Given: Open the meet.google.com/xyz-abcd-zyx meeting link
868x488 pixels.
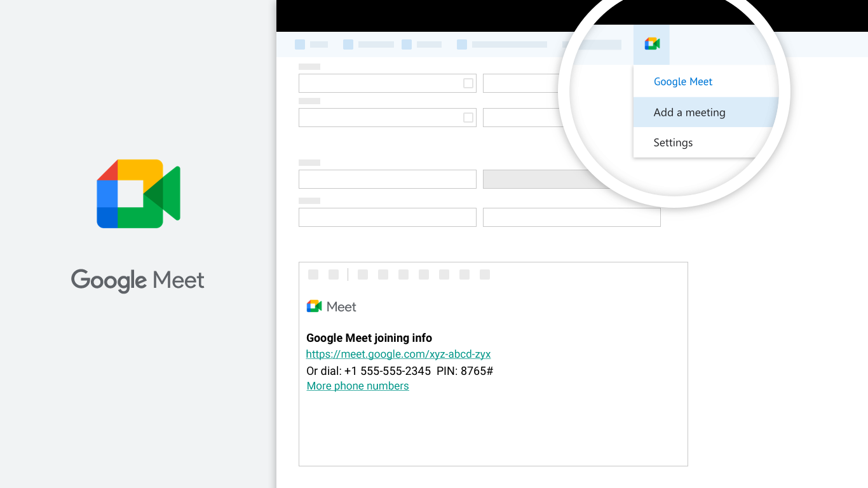Looking at the screenshot, I should (398, 354).
